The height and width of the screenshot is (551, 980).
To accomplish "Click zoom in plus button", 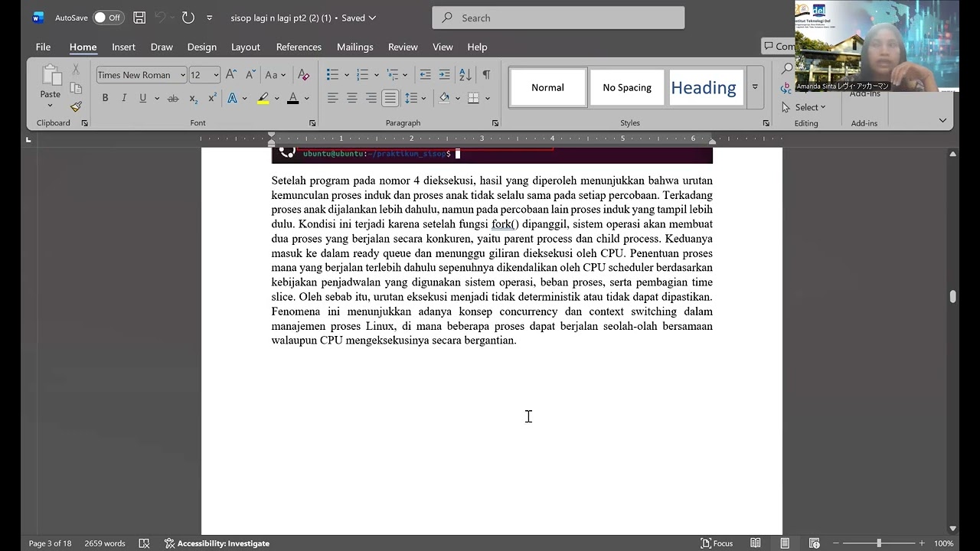I will (922, 543).
